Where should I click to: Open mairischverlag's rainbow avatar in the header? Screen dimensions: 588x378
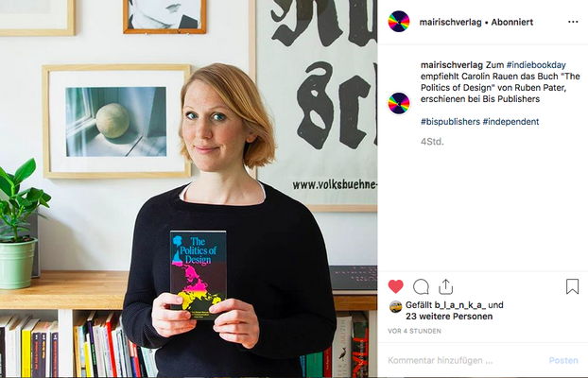(x=399, y=22)
